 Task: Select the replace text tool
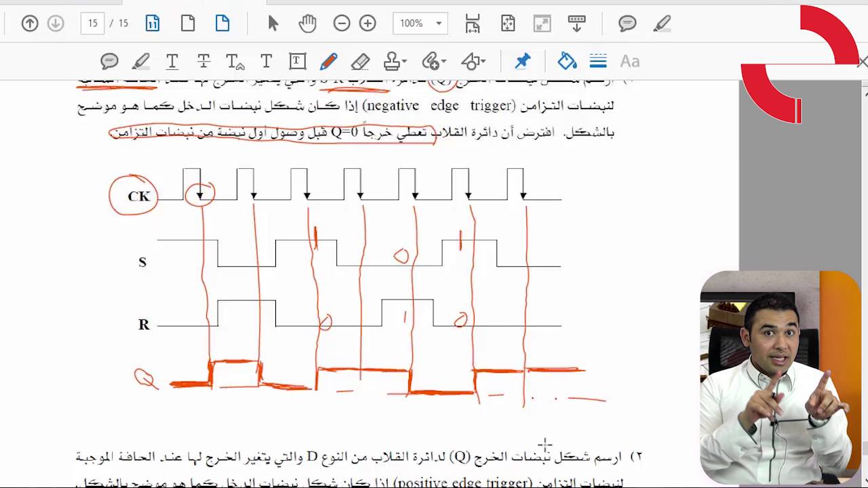point(235,62)
